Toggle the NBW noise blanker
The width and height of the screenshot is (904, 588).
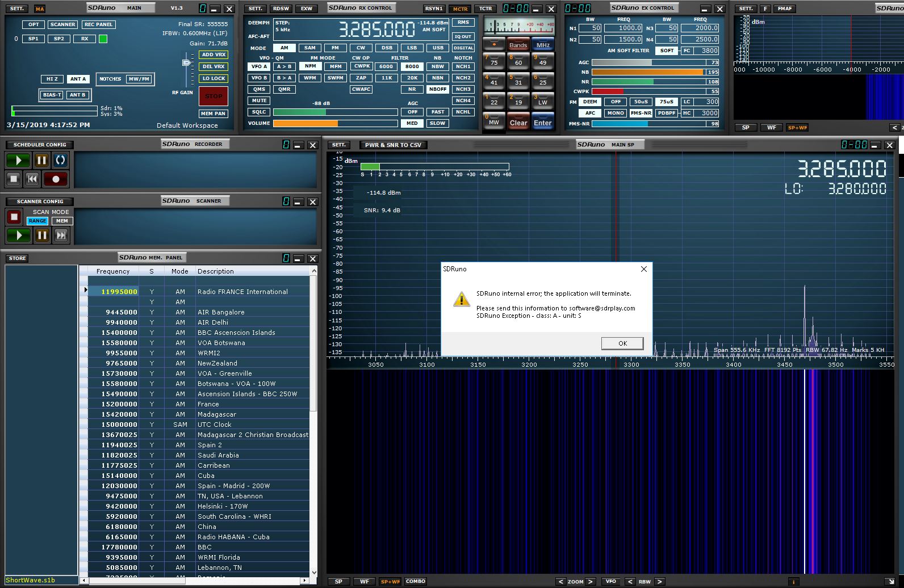click(438, 66)
